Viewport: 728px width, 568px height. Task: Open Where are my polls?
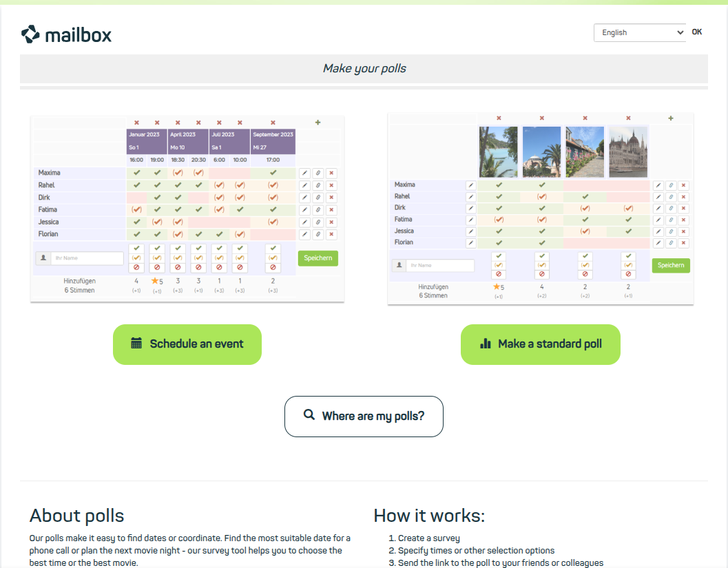[364, 416]
